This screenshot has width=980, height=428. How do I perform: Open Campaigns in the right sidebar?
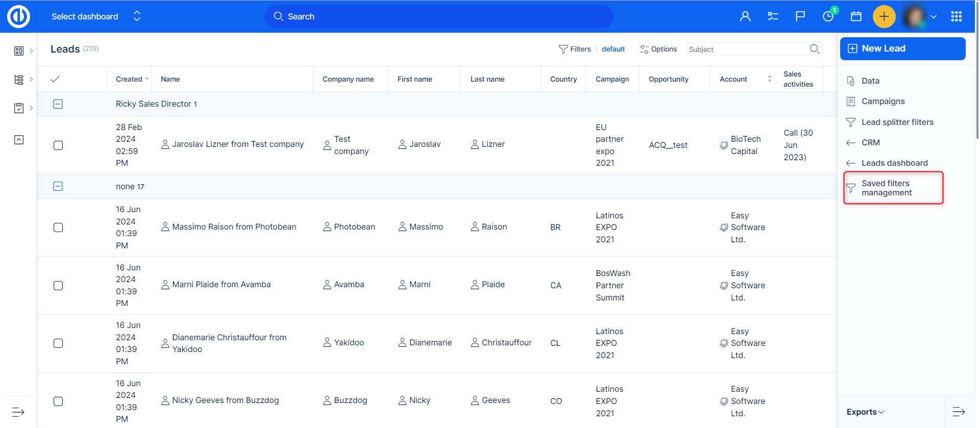[883, 102]
